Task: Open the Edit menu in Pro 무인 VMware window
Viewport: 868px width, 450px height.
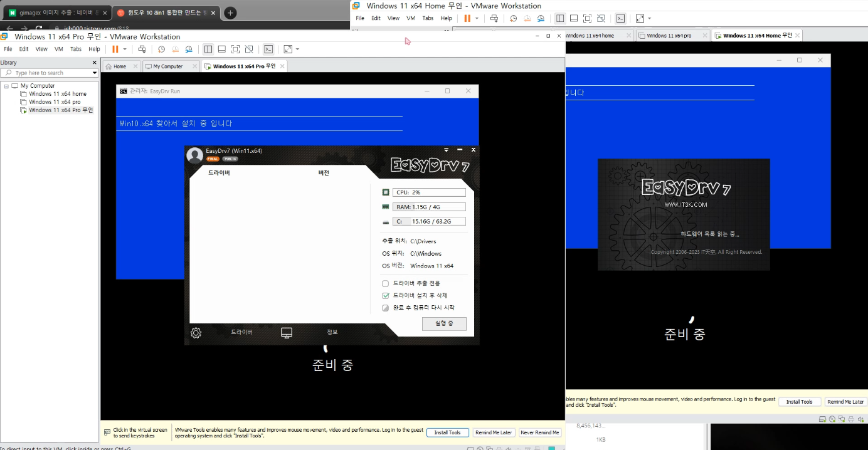Action: point(24,49)
